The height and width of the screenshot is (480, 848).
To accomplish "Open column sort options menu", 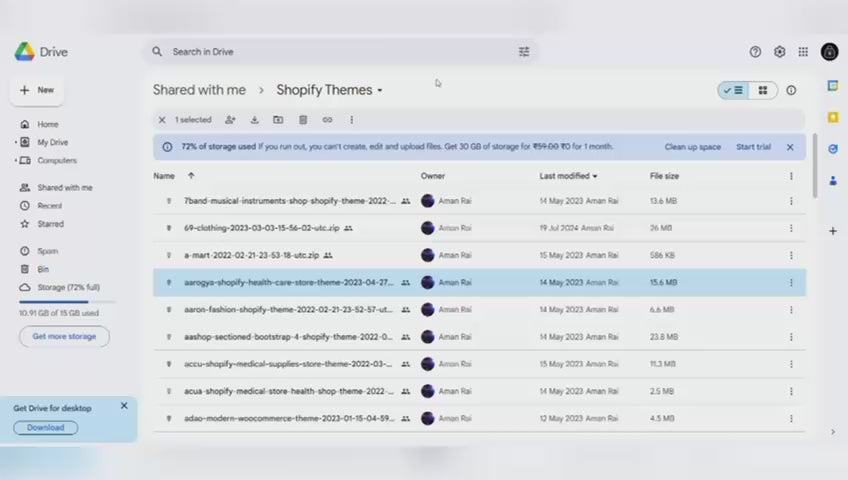I will [791, 176].
